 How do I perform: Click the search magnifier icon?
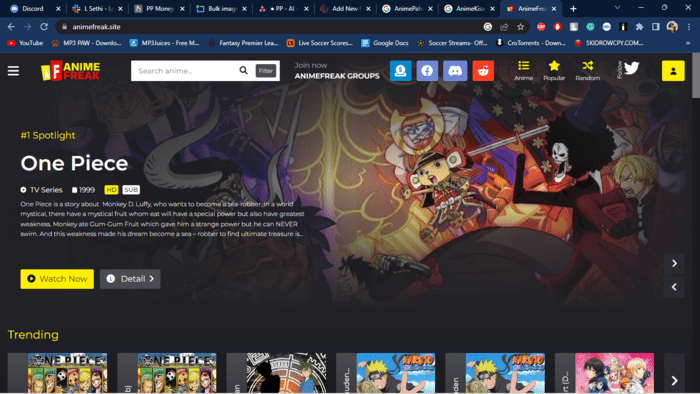[243, 71]
